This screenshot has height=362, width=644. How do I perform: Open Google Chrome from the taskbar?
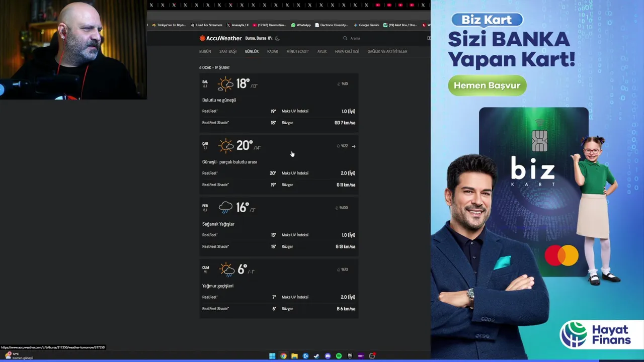point(283,356)
